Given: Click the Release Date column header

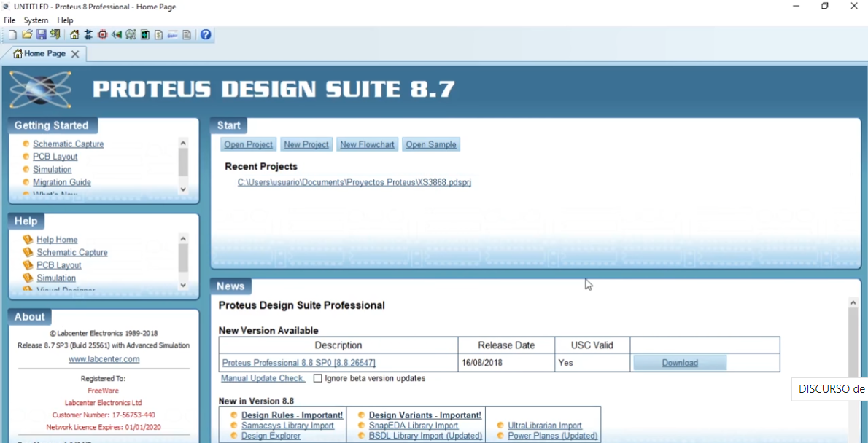Looking at the screenshot, I should click(506, 345).
